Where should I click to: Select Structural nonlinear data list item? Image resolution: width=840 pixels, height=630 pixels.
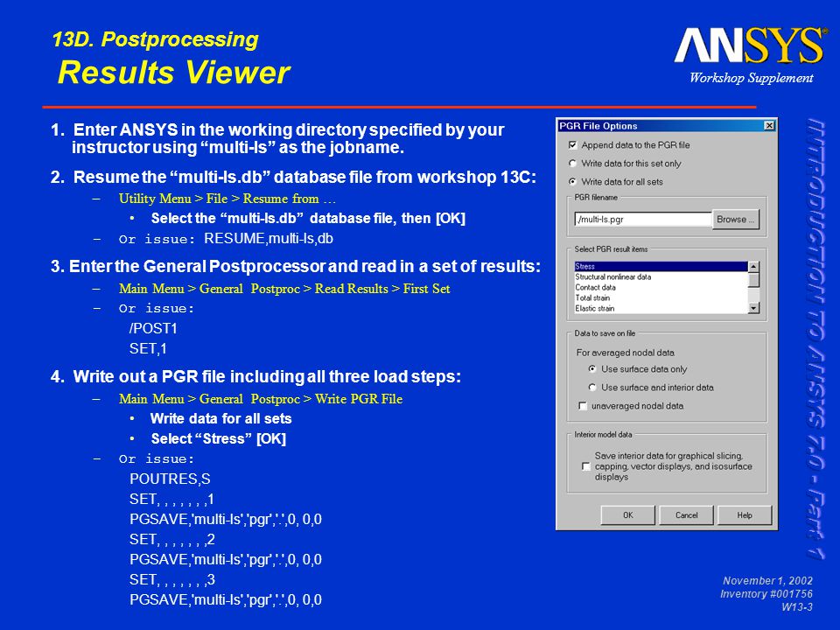click(x=661, y=277)
